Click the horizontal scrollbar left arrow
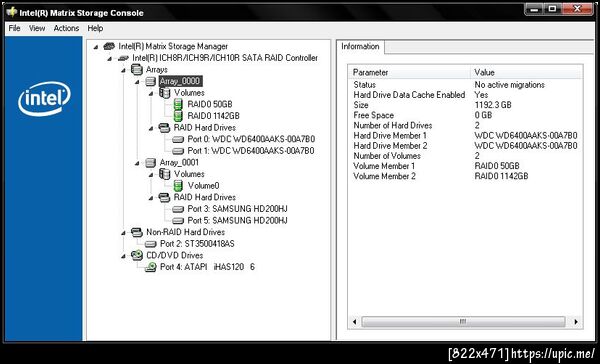The height and width of the screenshot is (364, 600). (x=354, y=322)
